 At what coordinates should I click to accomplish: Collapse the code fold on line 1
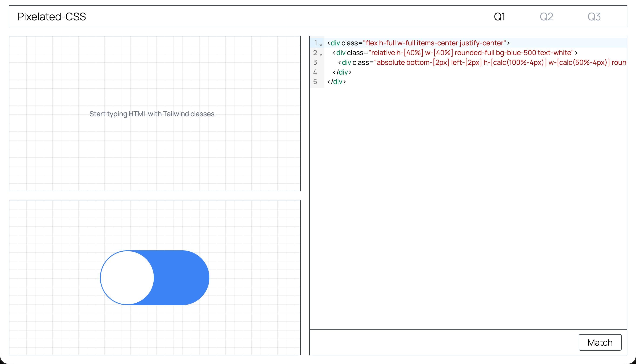[x=321, y=44]
